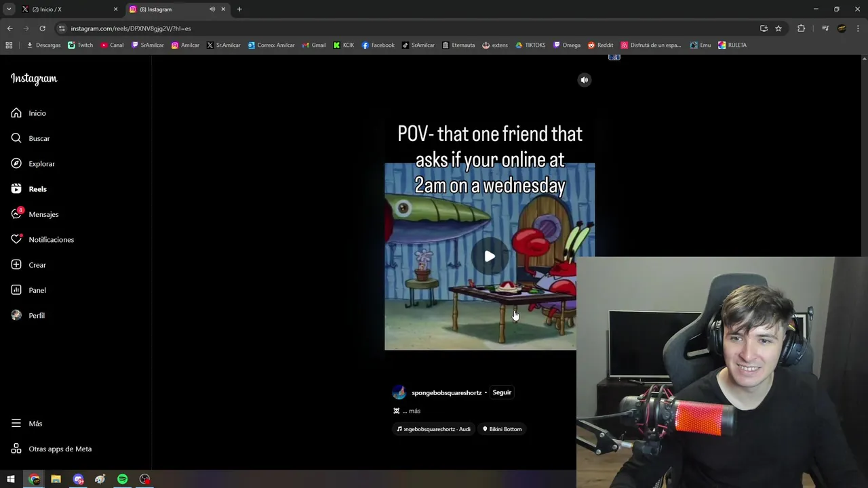Open the Windows Start menu
The width and height of the screenshot is (868, 488).
click(x=11, y=479)
